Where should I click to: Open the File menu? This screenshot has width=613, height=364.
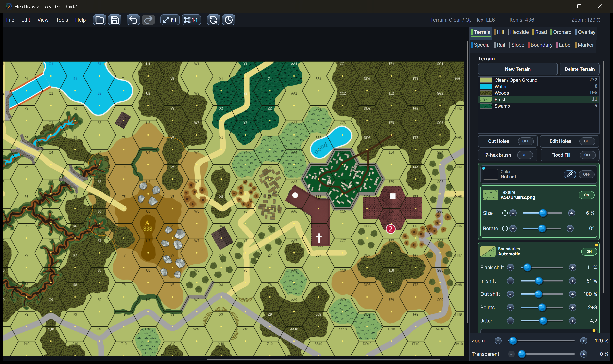(10, 20)
